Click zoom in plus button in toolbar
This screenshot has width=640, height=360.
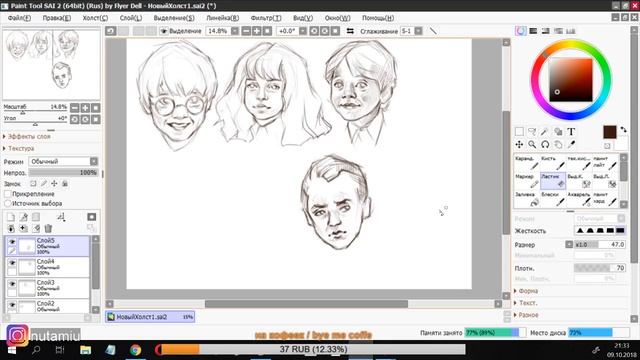pos(257,31)
